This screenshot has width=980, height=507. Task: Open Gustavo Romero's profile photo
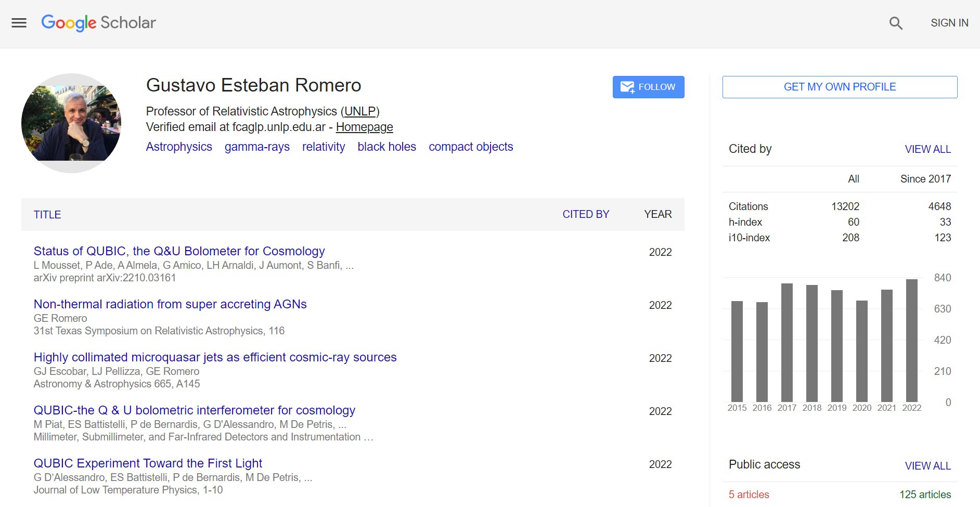point(71,123)
